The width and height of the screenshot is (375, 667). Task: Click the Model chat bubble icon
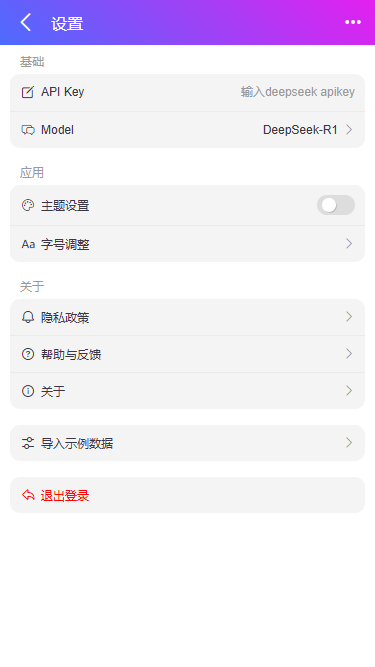pyautogui.click(x=28, y=130)
